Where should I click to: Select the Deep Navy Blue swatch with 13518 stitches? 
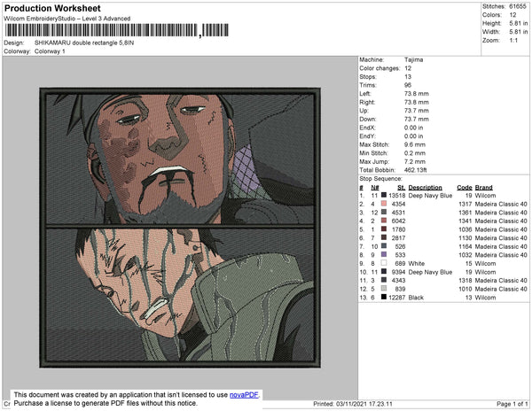click(x=384, y=195)
